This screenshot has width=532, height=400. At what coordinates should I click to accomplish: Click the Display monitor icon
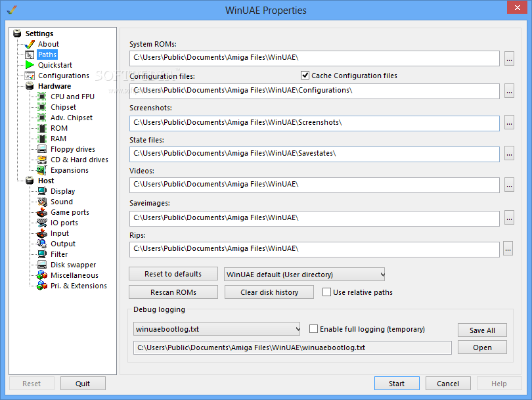pos(42,191)
